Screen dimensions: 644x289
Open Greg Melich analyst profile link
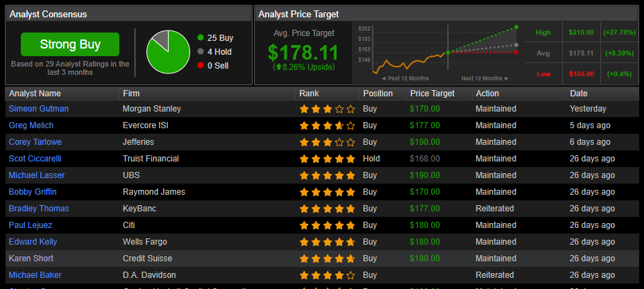coord(31,125)
